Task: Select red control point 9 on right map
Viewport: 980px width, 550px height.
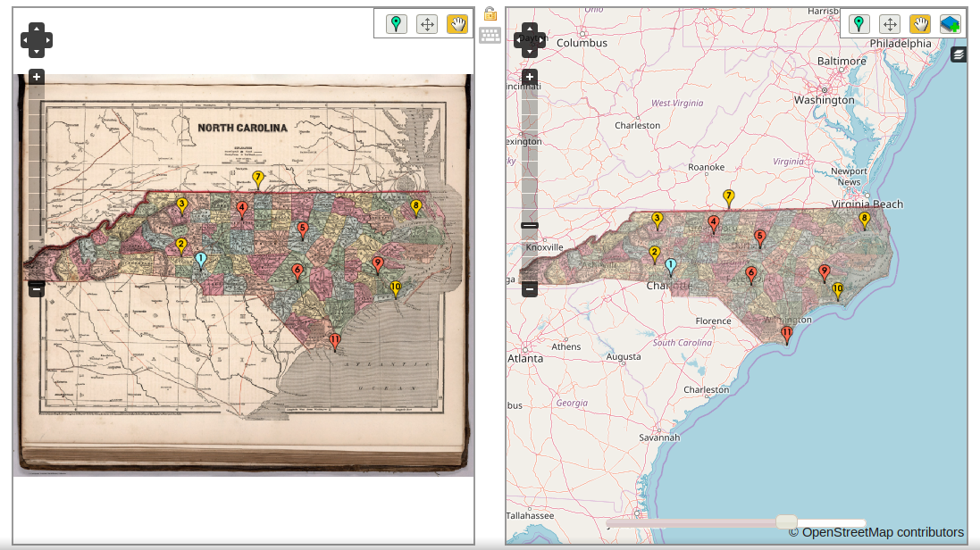Action: tap(825, 273)
